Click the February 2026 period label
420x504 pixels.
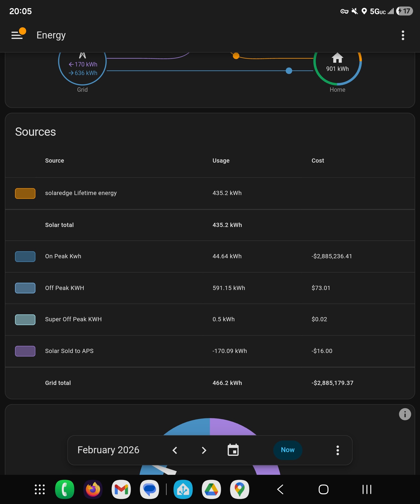tap(108, 450)
